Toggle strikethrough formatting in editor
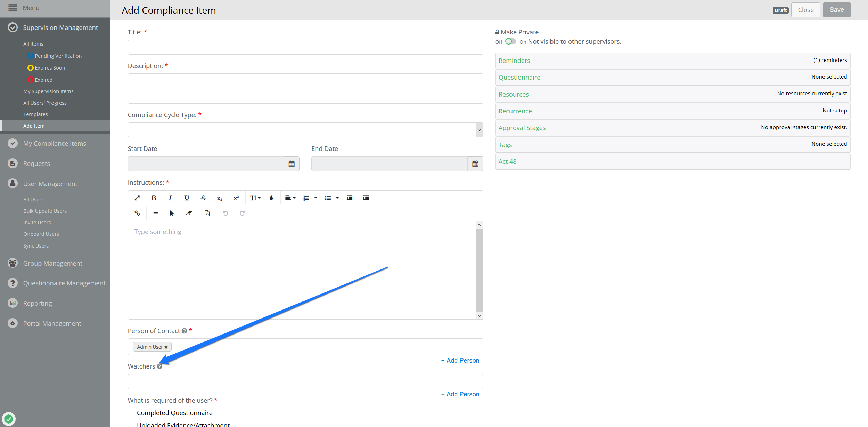The image size is (868, 427). click(203, 198)
